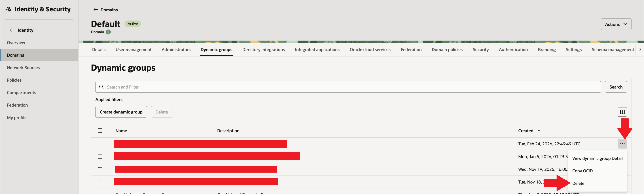Toggle the select-all checkbox in table header

(x=100, y=131)
